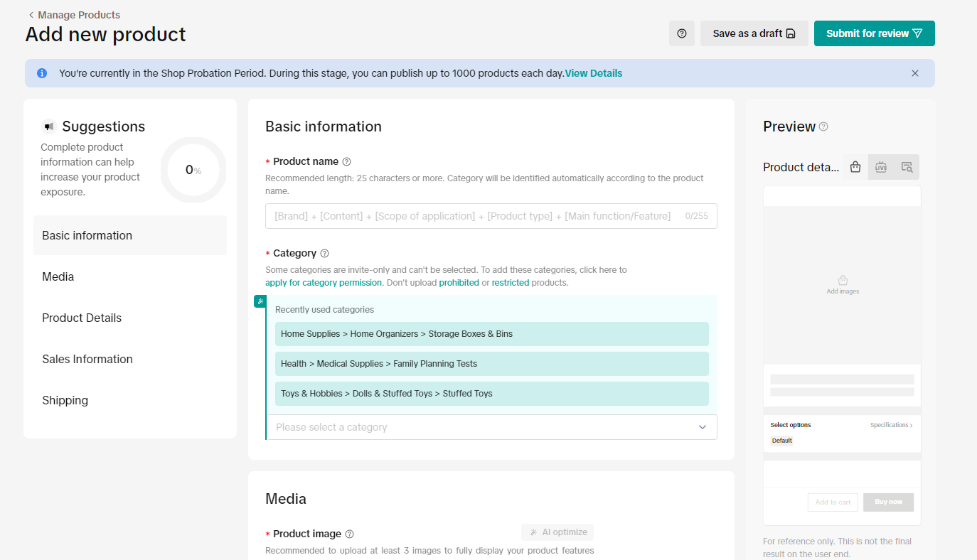Go back to Manage Products
This screenshot has width=977, height=560.
pos(74,15)
